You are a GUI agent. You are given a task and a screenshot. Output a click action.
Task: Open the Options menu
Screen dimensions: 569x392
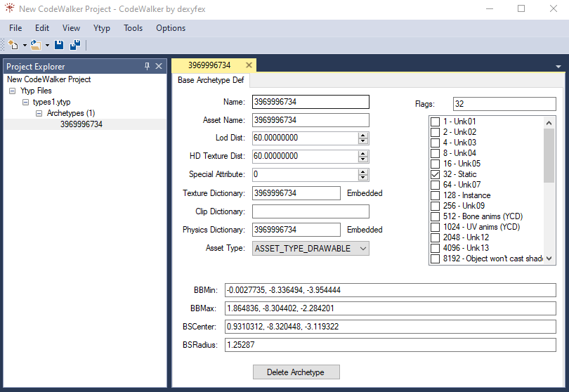pos(171,28)
